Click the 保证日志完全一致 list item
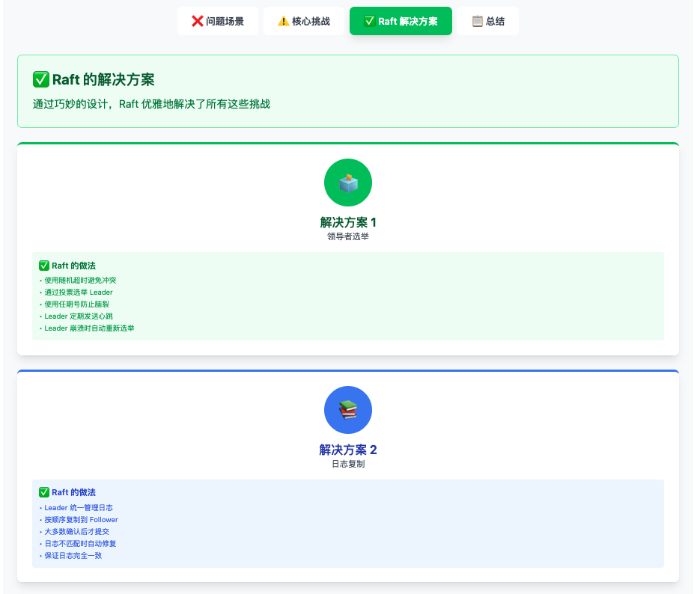This screenshot has width=700, height=594. pyautogui.click(x=73, y=555)
